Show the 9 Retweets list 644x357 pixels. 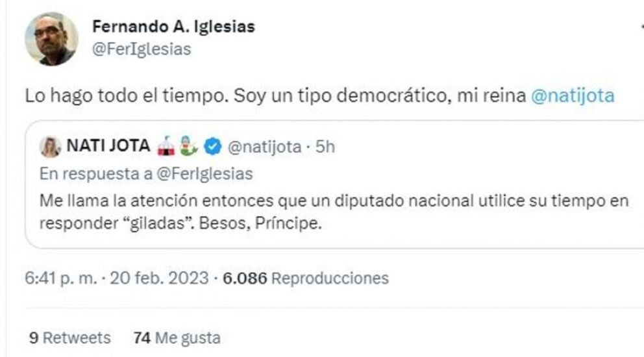[x=70, y=338]
